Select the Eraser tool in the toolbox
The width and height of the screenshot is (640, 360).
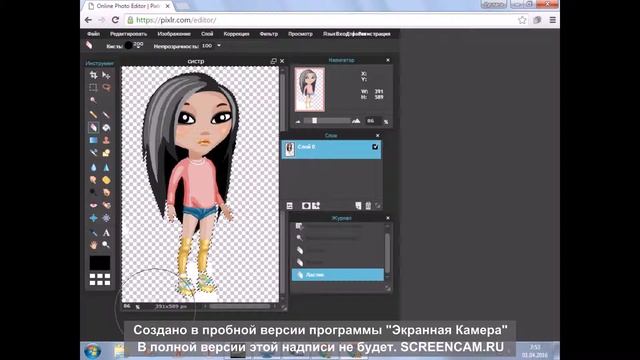coord(93,127)
